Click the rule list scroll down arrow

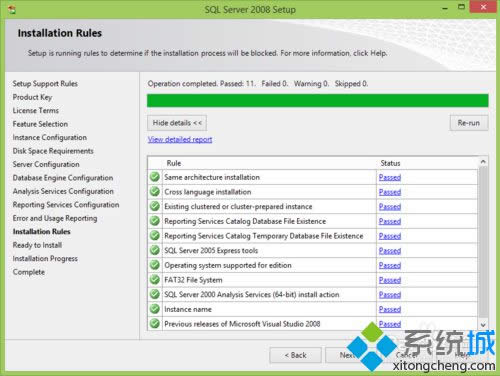click(x=483, y=324)
